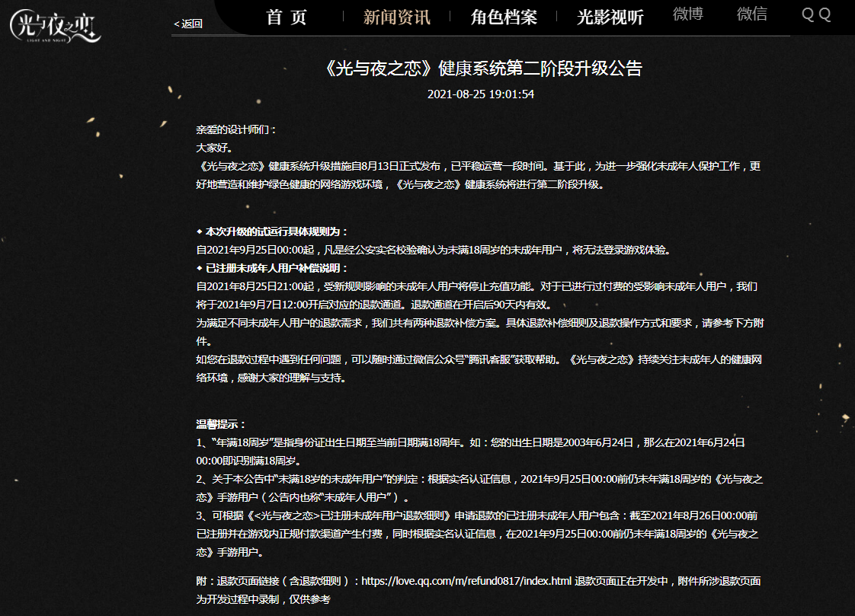Click the tip line starting 2、关于本公告中
Screen dimensions: 855x616
479,488
